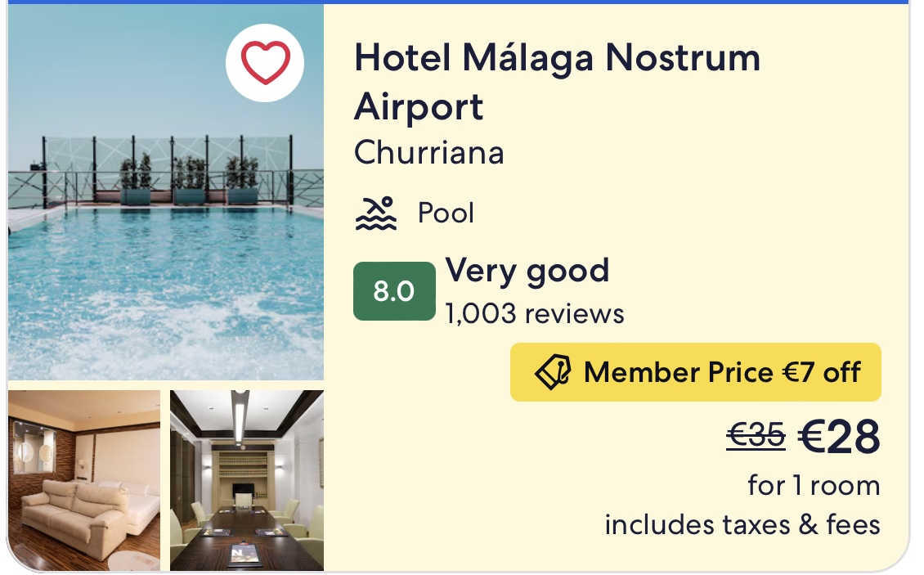Click 'includes taxes & fees' note

(x=742, y=525)
